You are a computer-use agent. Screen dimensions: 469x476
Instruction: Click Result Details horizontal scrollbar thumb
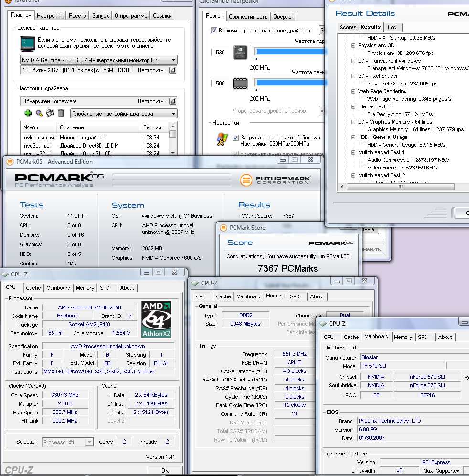401,187
